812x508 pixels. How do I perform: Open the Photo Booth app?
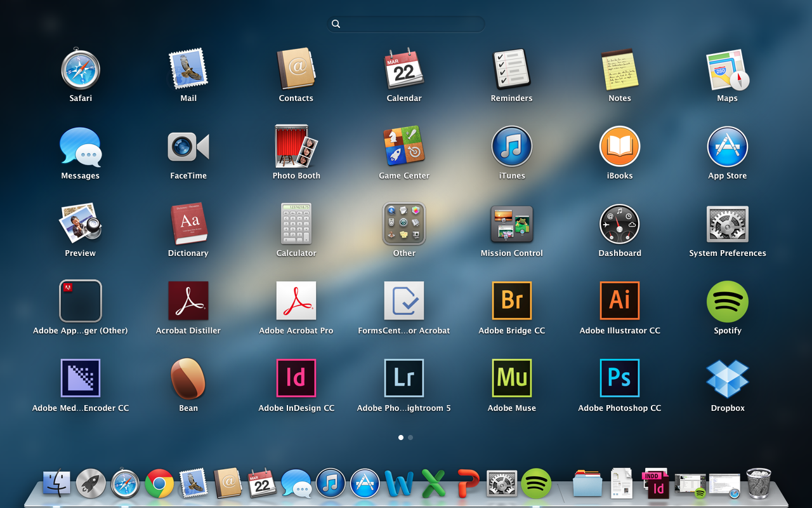click(296, 147)
